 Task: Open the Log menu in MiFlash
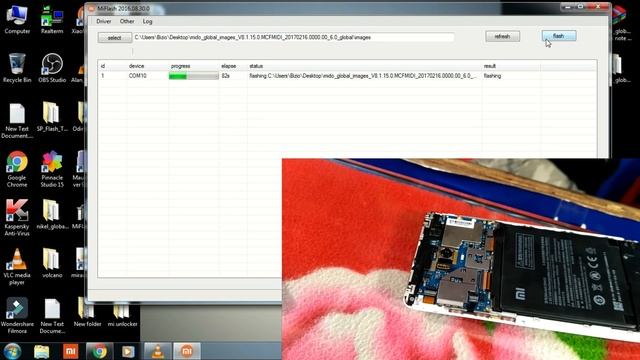click(147, 21)
